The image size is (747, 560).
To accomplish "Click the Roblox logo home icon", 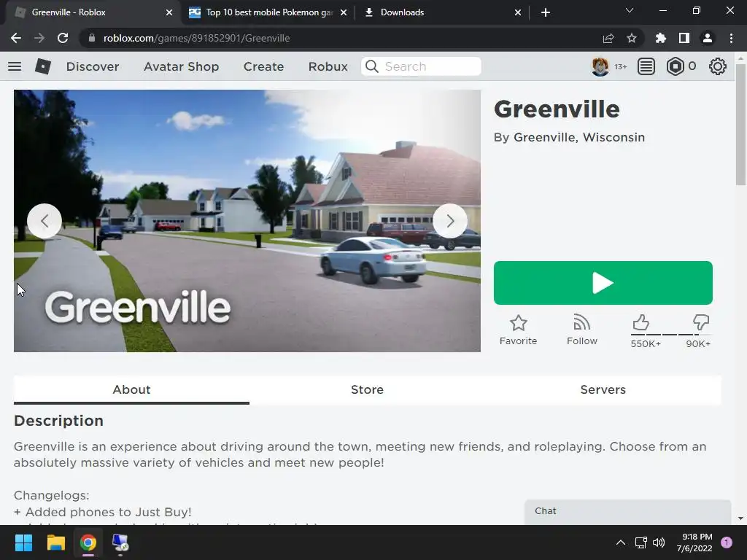I will click(x=43, y=66).
